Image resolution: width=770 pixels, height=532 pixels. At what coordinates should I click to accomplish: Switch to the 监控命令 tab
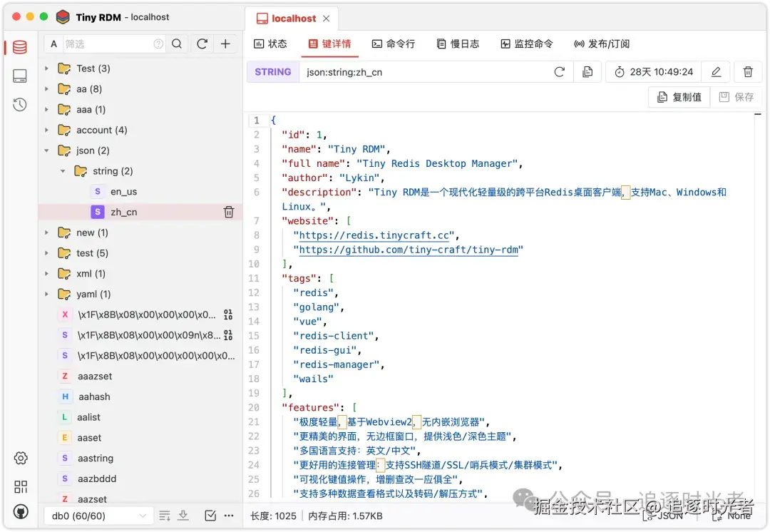tap(526, 44)
